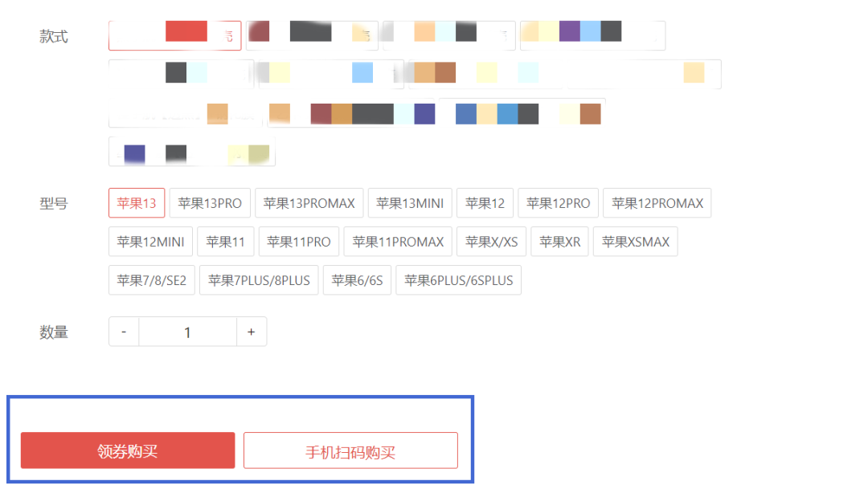The image size is (868, 485).
Task: Choose 苹果6PLUS/6SPLUS model
Action: (x=458, y=280)
